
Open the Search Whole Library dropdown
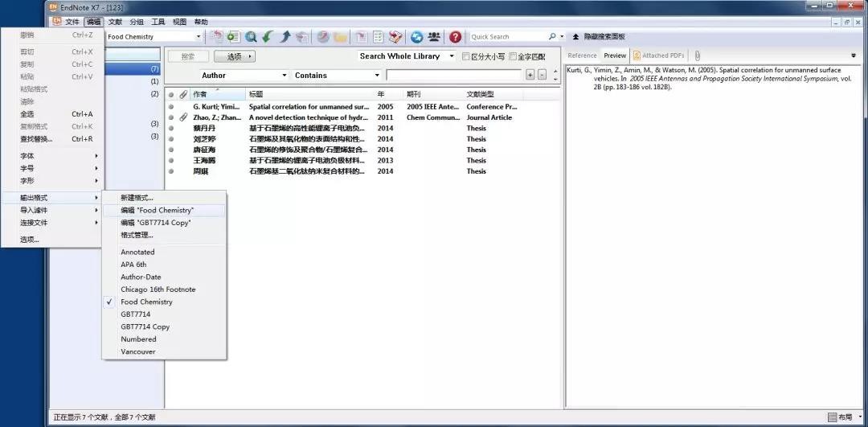click(452, 56)
